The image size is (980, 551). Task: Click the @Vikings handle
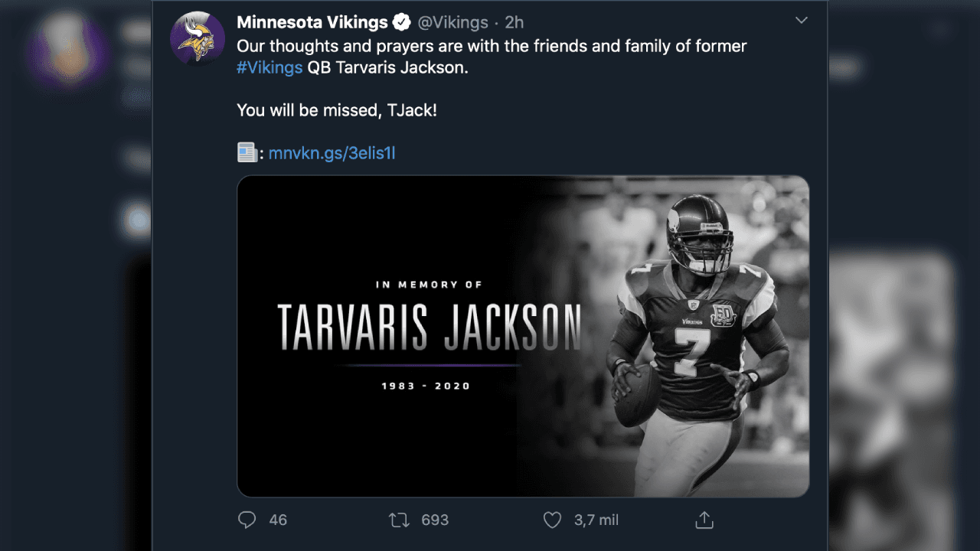(x=453, y=22)
